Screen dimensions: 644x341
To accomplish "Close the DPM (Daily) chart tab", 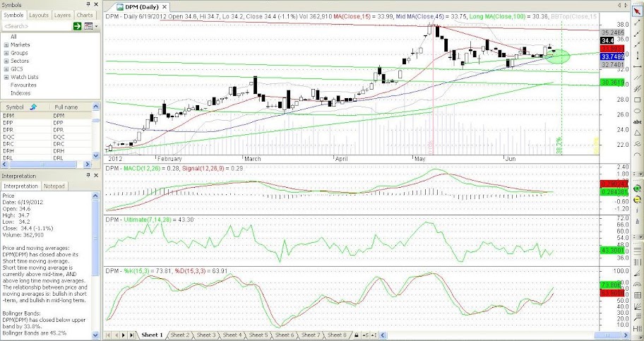I will point(165,7).
